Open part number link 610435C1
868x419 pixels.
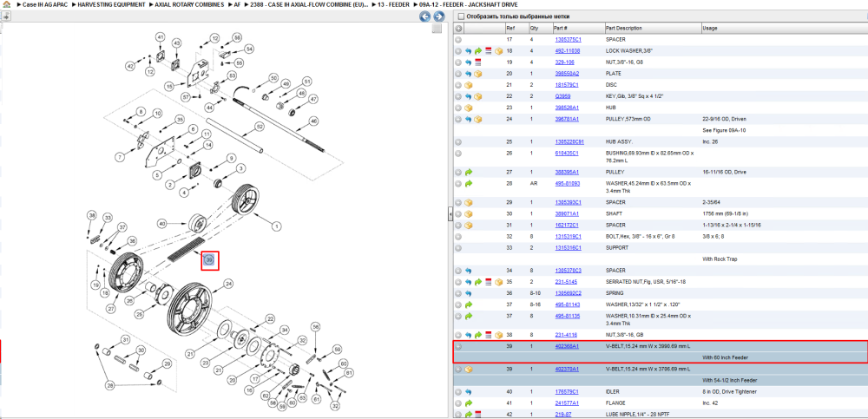click(x=567, y=154)
